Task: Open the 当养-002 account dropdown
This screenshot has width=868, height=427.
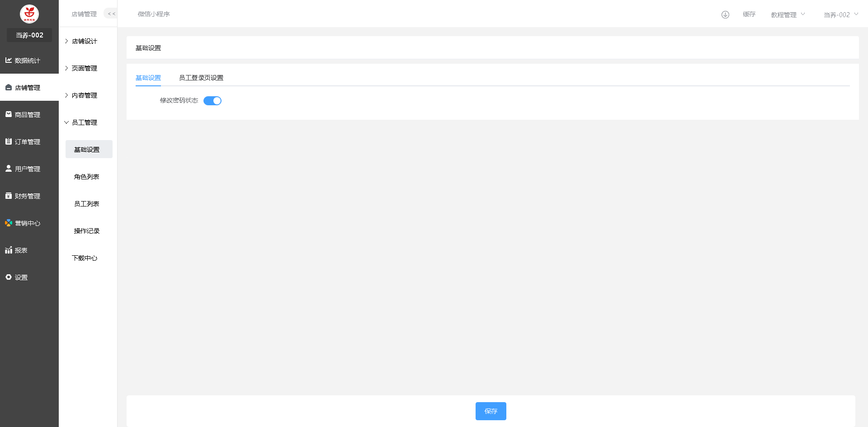Action: [x=840, y=15]
